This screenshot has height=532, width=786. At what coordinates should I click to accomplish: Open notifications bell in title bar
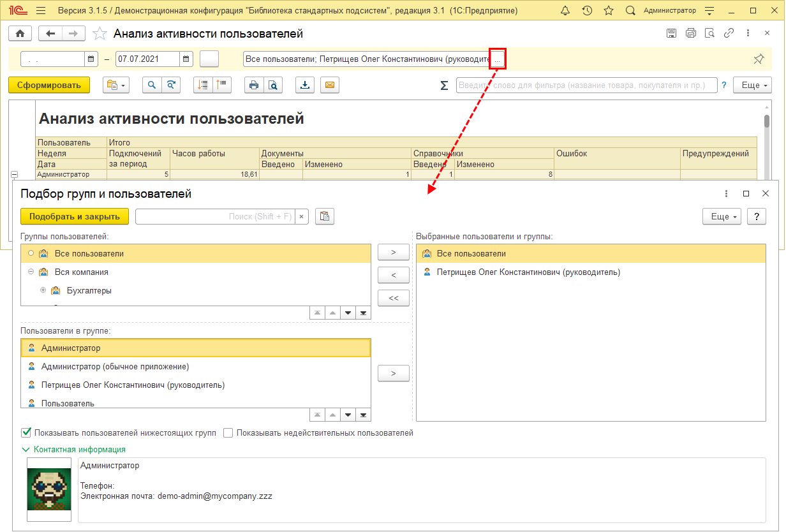(x=565, y=11)
